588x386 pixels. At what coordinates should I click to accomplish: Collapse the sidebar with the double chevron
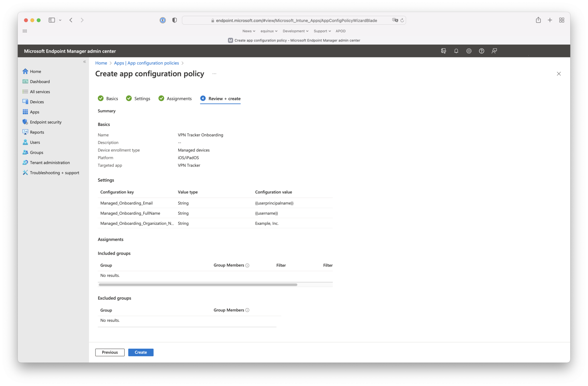[x=85, y=61]
